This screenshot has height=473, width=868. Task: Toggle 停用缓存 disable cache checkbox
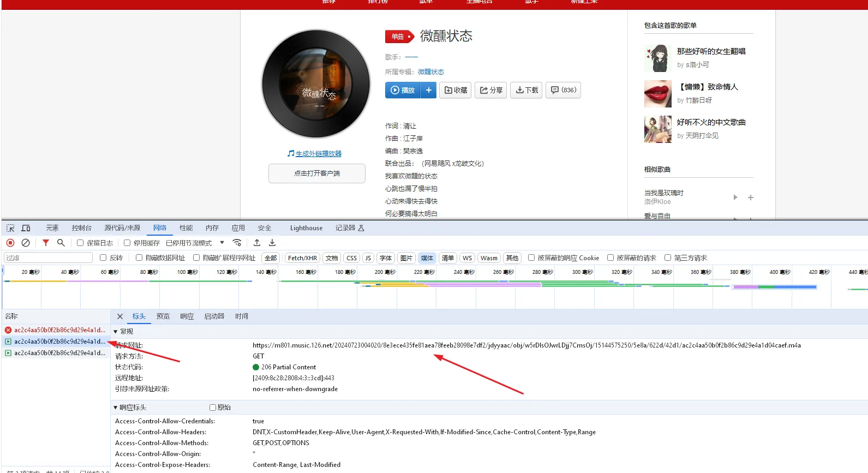[127, 243]
